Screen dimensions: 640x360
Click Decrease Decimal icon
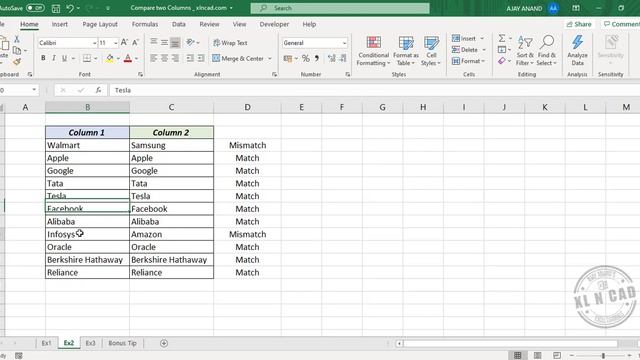(343, 59)
